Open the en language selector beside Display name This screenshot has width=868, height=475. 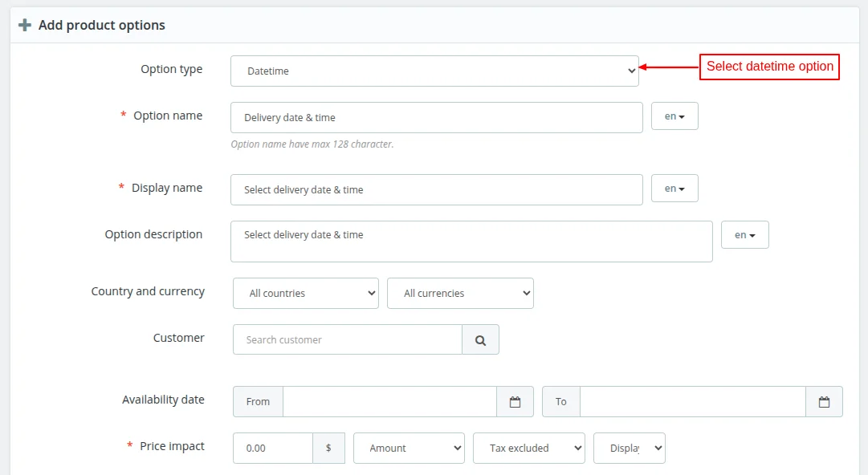coord(674,188)
